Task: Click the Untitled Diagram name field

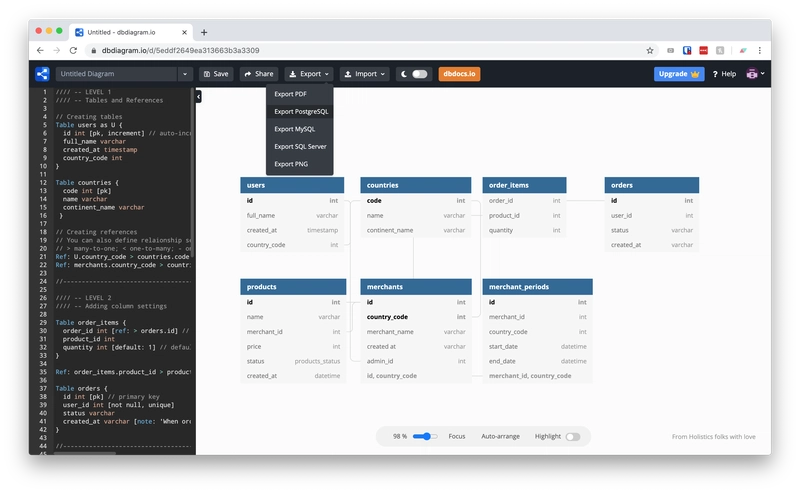Action: [116, 74]
